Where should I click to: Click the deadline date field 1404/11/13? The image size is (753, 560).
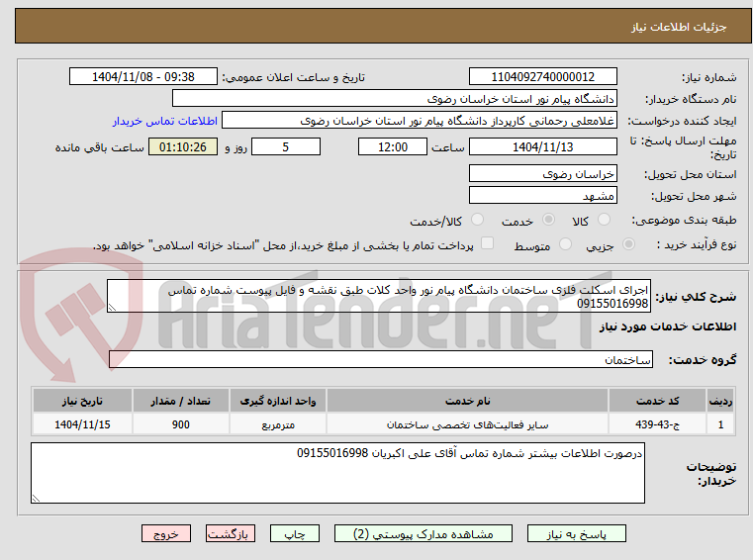coord(542,147)
